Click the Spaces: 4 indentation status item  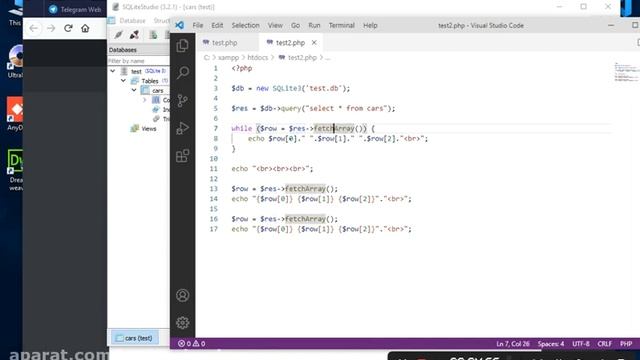(551, 344)
